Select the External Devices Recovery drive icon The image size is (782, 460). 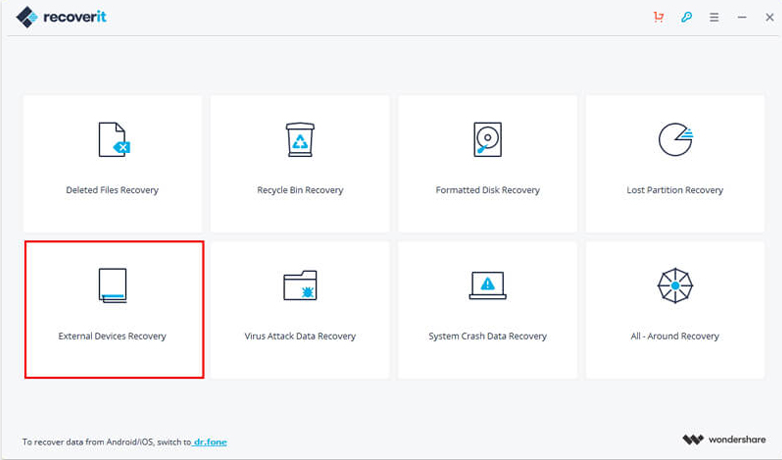[x=112, y=285]
